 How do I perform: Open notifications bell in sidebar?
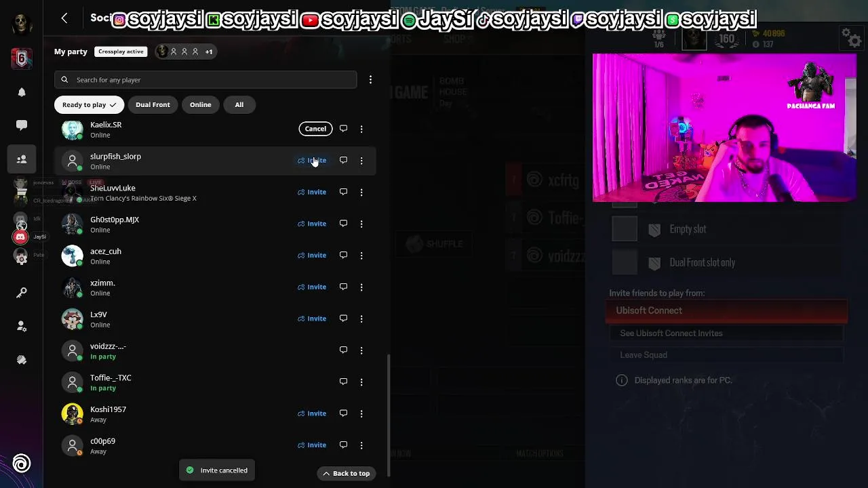point(22,92)
